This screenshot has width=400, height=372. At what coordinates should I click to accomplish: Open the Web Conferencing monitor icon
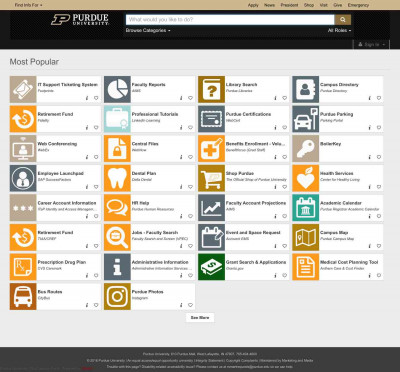pos(23,149)
